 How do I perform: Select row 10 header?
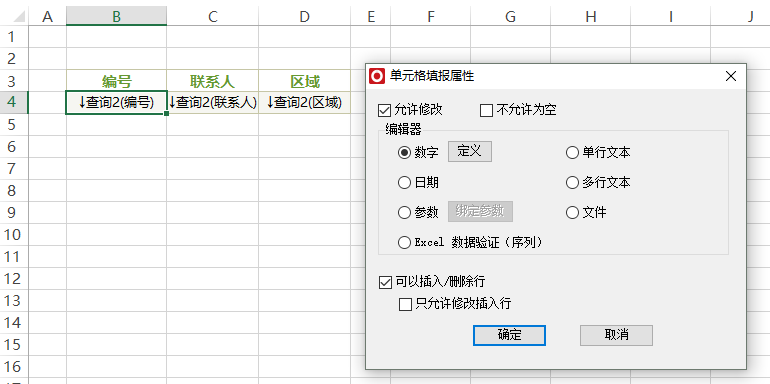tap(14, 234)
